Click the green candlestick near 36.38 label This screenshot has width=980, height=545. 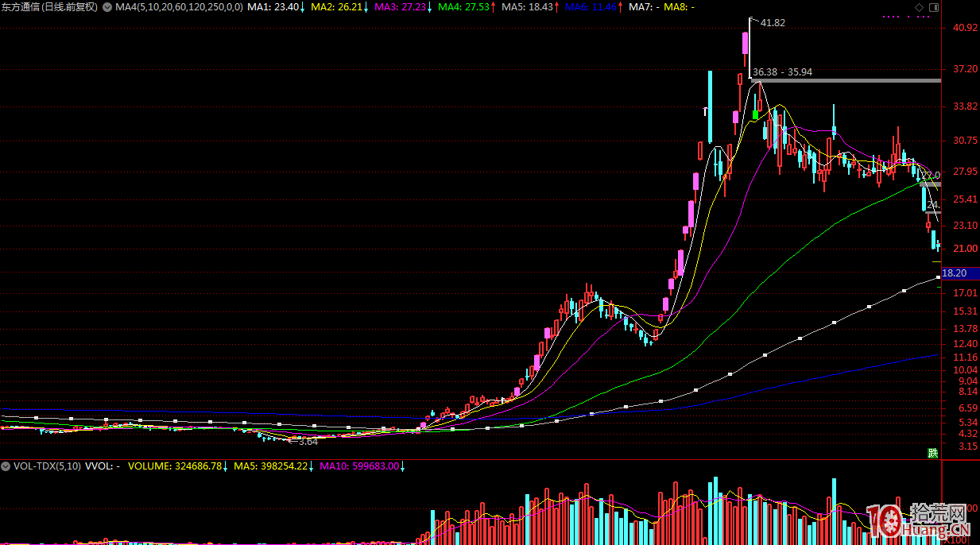(x=755, y=115)
